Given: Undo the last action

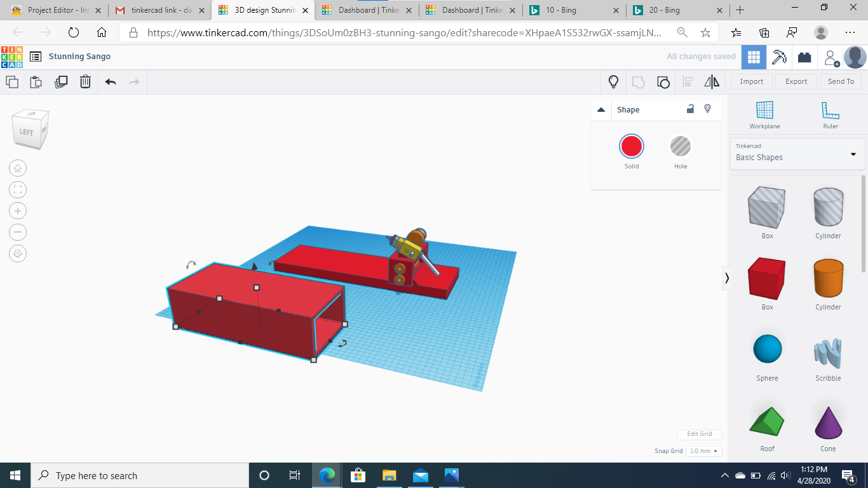Looking at the screenshot, I should (111, 82).
